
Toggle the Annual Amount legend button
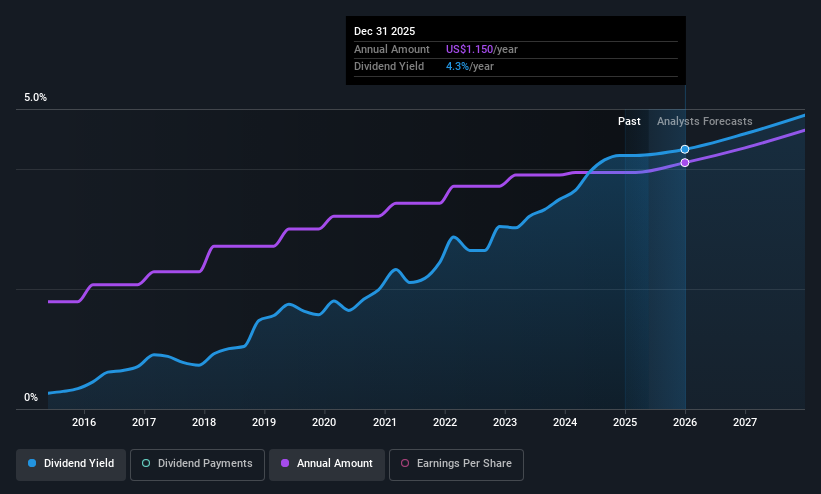point(327,465)
